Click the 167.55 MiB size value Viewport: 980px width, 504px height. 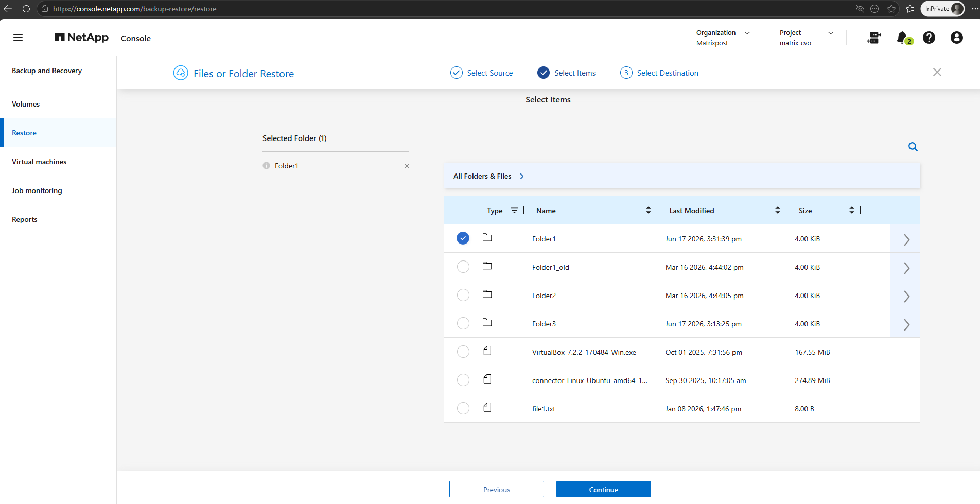tap(812, 352)
